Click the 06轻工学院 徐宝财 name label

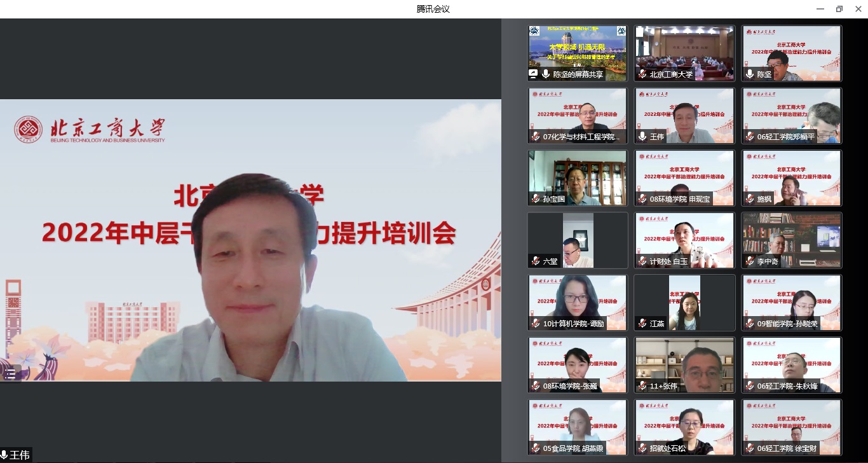783,448
